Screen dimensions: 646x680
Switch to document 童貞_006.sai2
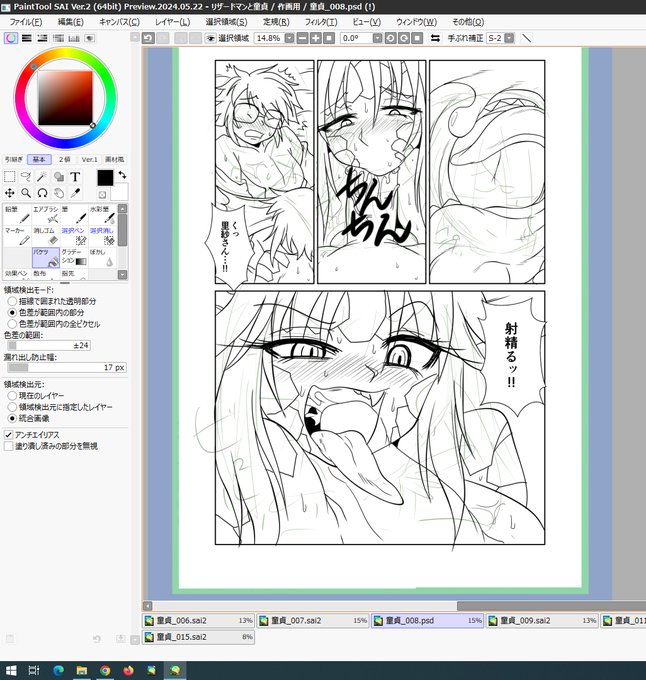point(199,621)
